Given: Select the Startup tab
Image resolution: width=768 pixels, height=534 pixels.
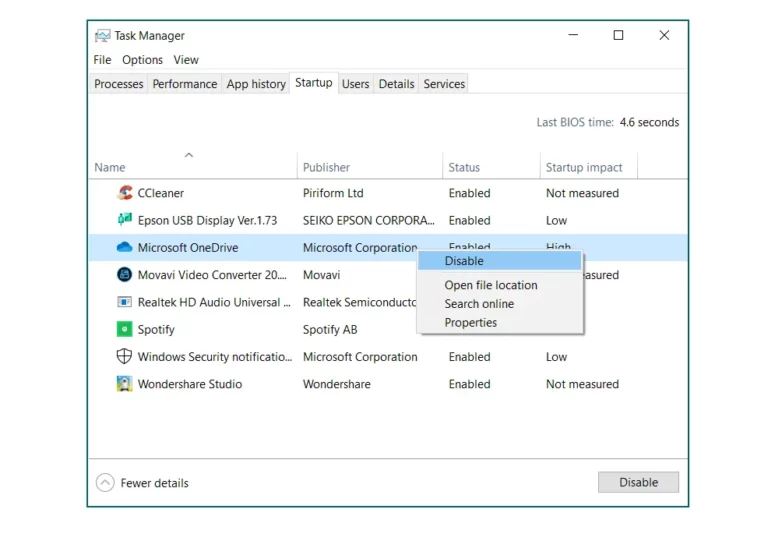Looking at the screenshot, I should pos(313,83).
